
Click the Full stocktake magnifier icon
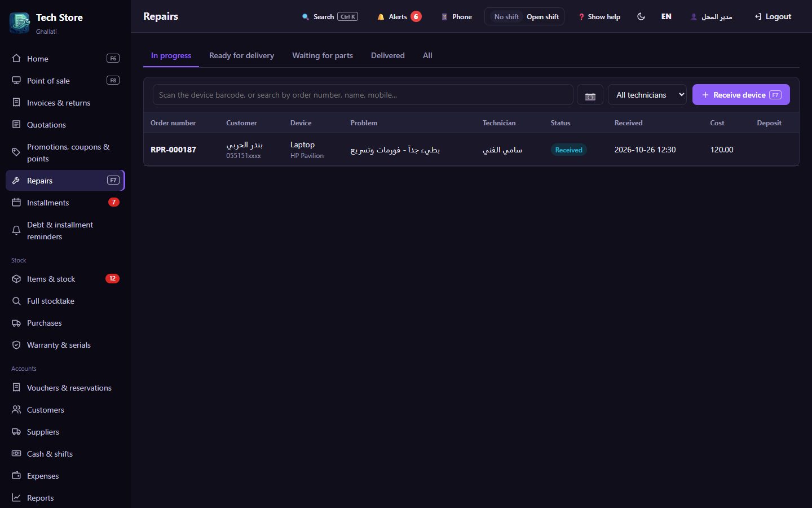pyautogui.click(x=16, y=301)
